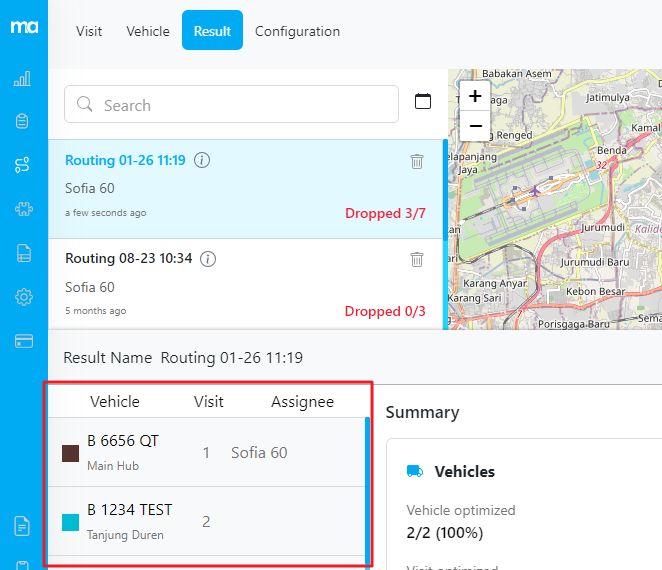This screenshot has width=662, height=570.
Task: Zoom in on the map
Action: click(475, 97)
